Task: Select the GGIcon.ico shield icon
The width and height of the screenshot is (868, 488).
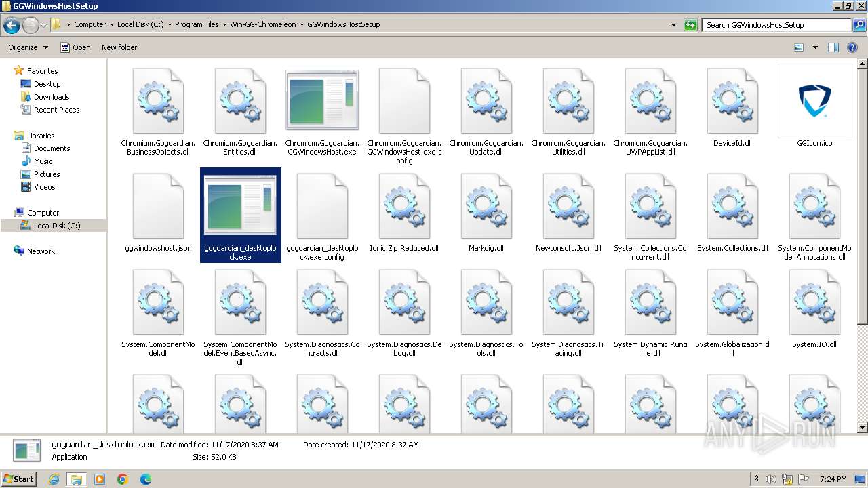Action: click(814, 101)
